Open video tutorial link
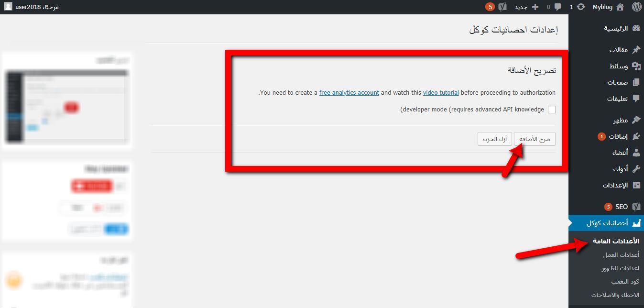This screenshot has height=308, width=644. 441,93
